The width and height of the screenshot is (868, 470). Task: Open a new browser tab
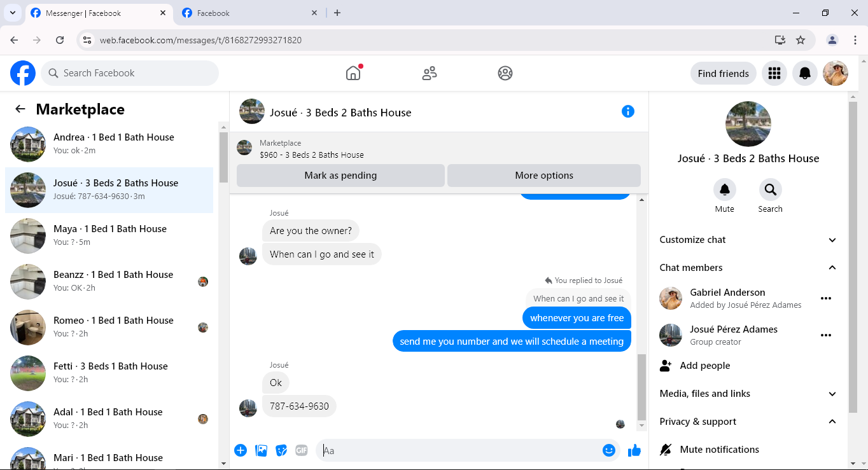(x=337, y=13)
